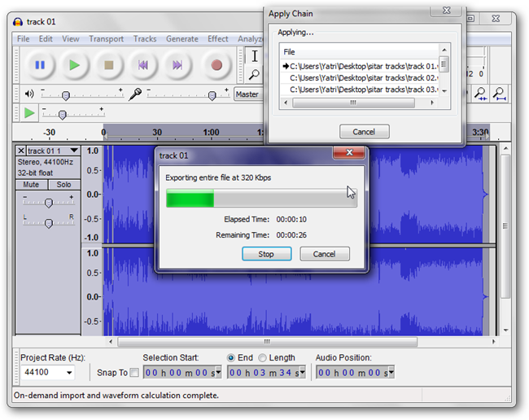
Task: Select track 03 file row
Action: pos(360,90)
